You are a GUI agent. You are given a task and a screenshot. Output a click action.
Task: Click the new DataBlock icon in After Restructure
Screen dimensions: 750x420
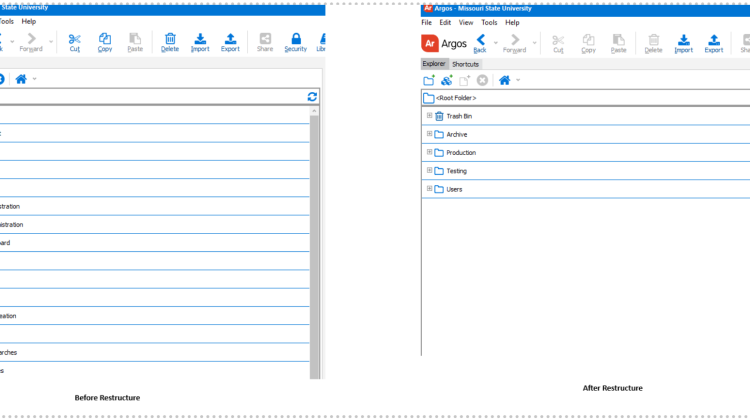click(447, 80)
